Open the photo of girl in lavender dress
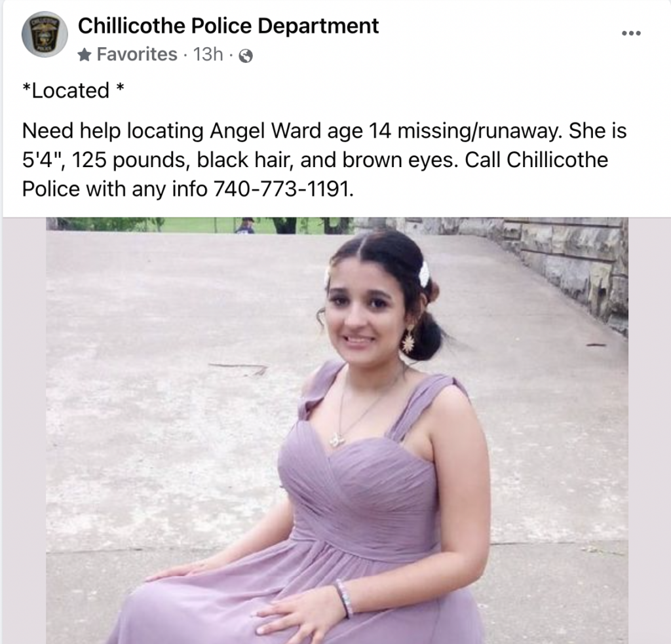 (337, 430)
